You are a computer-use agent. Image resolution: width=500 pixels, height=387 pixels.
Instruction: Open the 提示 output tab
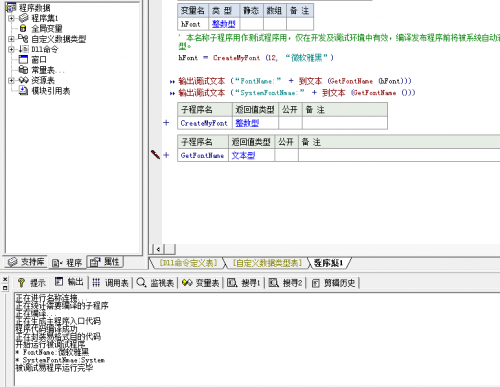coord(32,283)
